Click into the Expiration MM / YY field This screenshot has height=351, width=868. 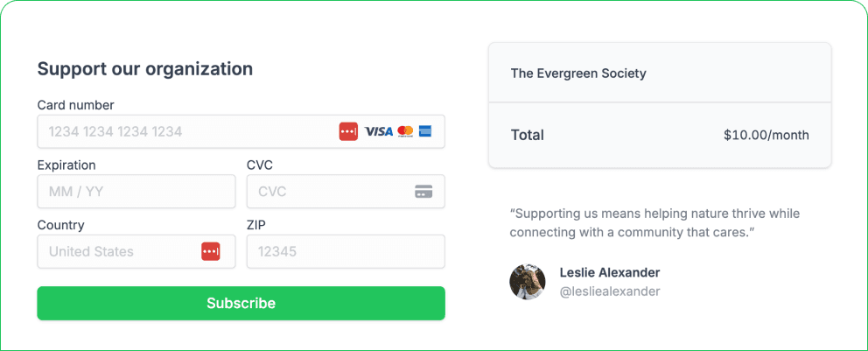[x=136, y=192]
